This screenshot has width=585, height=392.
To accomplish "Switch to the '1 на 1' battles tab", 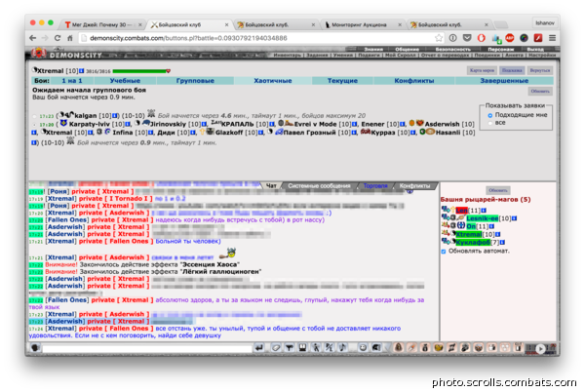I will 72,81.
